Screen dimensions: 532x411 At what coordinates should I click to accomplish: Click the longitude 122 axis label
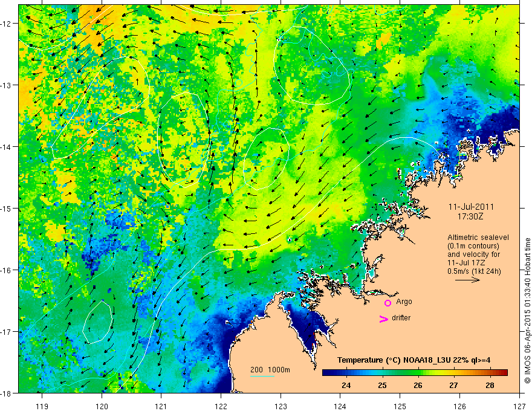(221, 406)
